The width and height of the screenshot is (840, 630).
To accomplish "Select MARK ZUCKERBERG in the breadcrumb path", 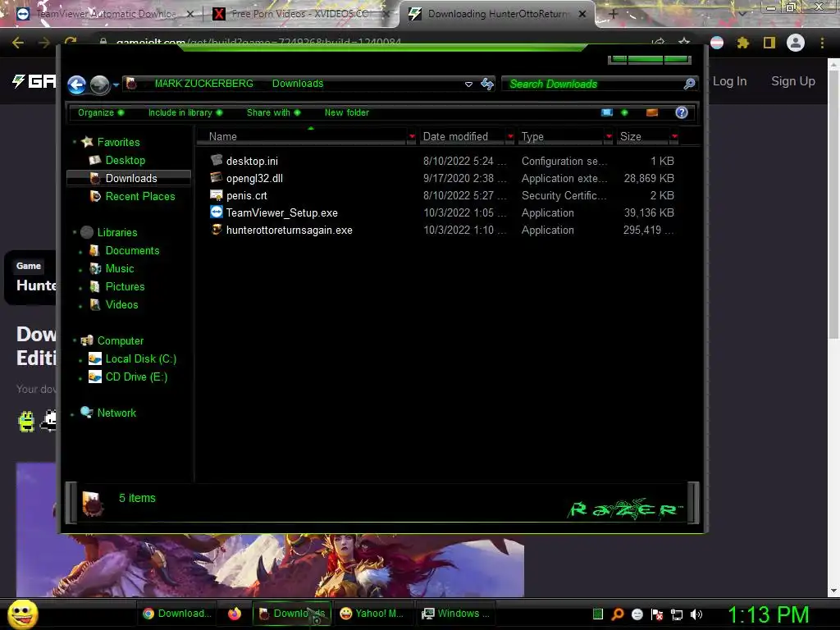I will pyautogui.click(x=203, y=84).
